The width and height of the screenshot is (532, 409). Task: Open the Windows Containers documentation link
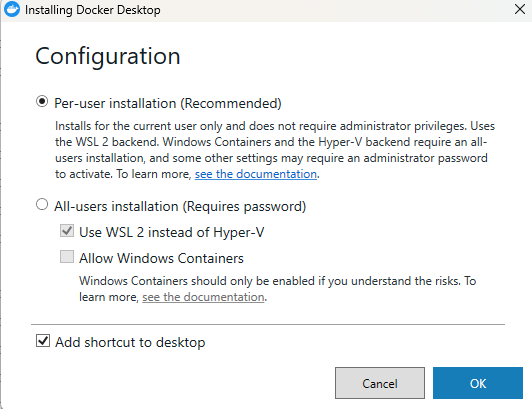(203, 297)
